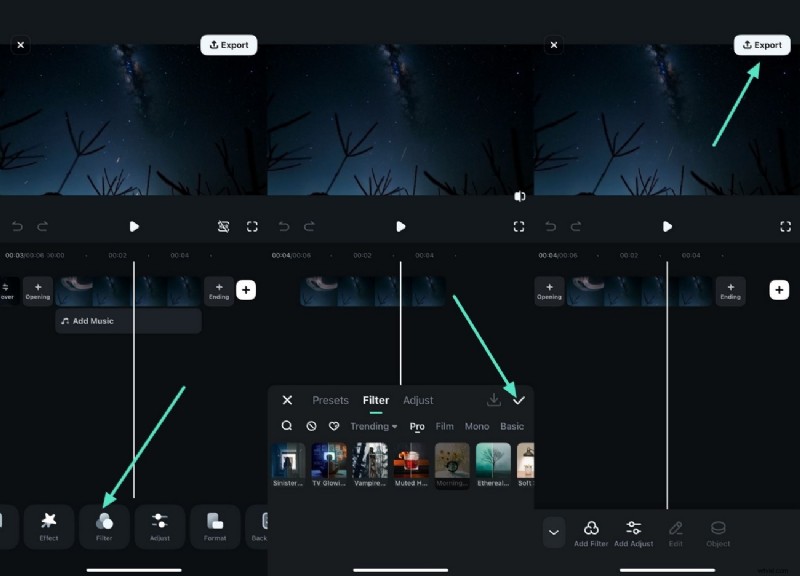Image resolution: width=800 pixels, height=576 pixels.
Task: Tap the Export button
Action: coord(762,44)
